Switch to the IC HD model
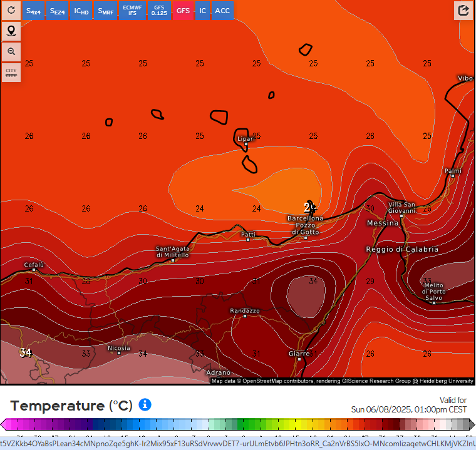Viewport: 476px width, 450px height. point(81,11)
